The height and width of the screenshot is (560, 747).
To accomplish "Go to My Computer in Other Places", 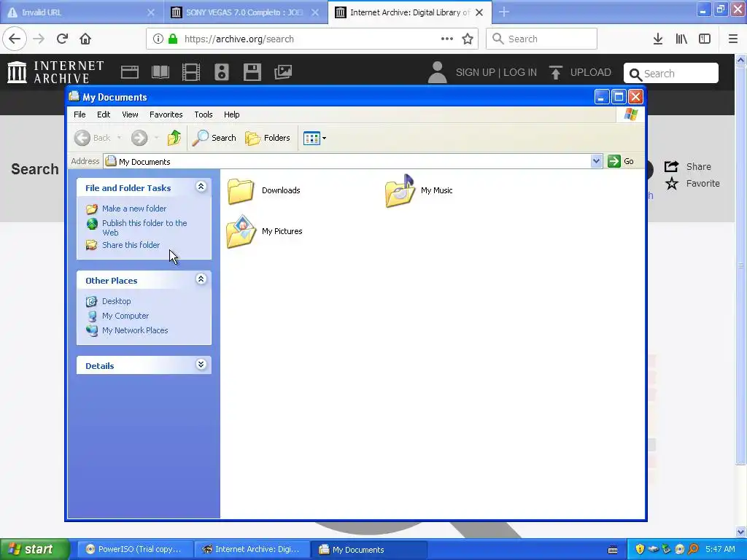I will (125, 316).
